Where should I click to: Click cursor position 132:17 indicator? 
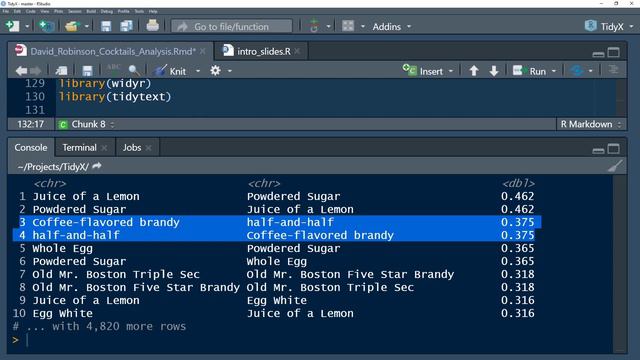[31, 124]
